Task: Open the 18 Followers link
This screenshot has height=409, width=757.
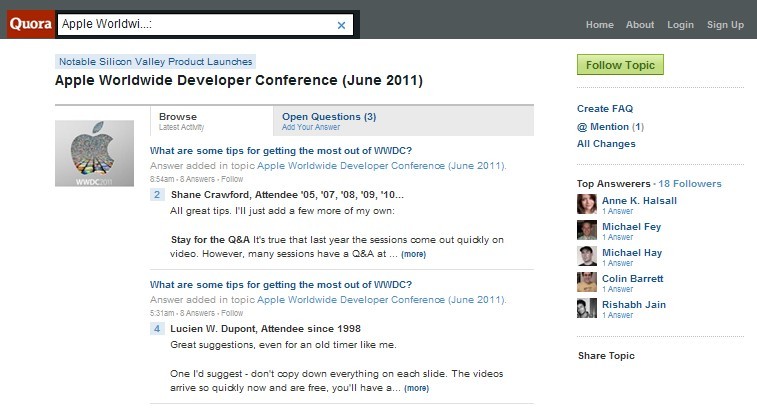Action: 690,183
